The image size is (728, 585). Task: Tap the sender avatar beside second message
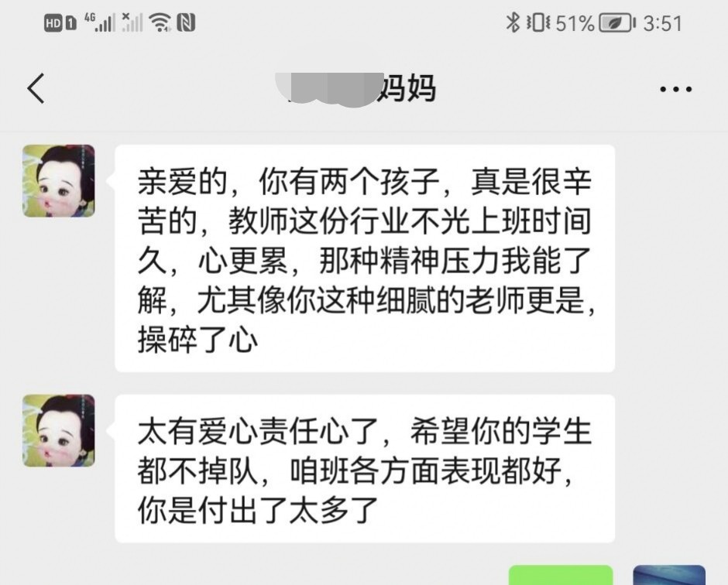59,430
